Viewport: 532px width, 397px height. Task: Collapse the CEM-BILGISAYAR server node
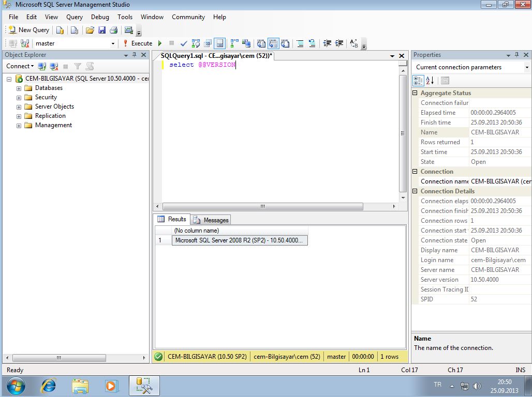[x=9, y=79]
